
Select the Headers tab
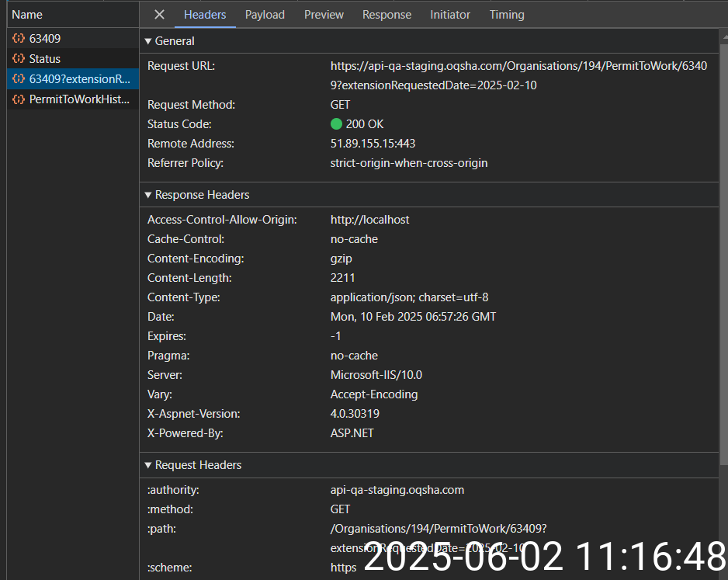click(x=205, y=15)
